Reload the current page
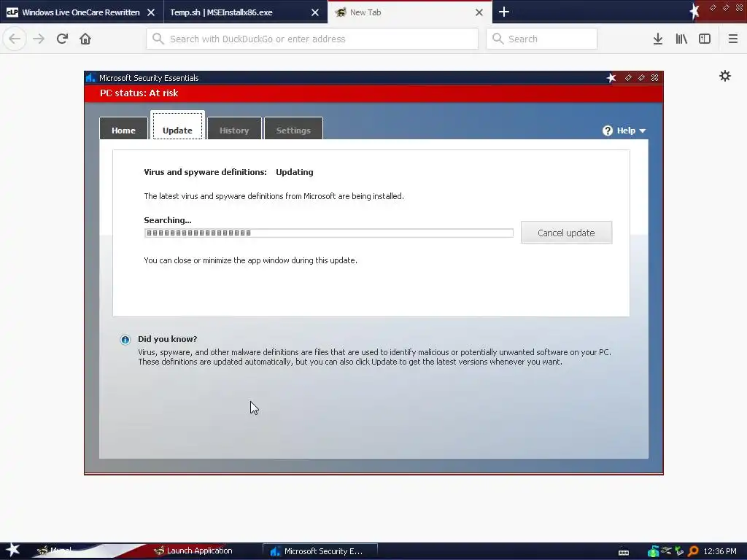The height and width of the screenshot is (560, 747). point(62,39)
